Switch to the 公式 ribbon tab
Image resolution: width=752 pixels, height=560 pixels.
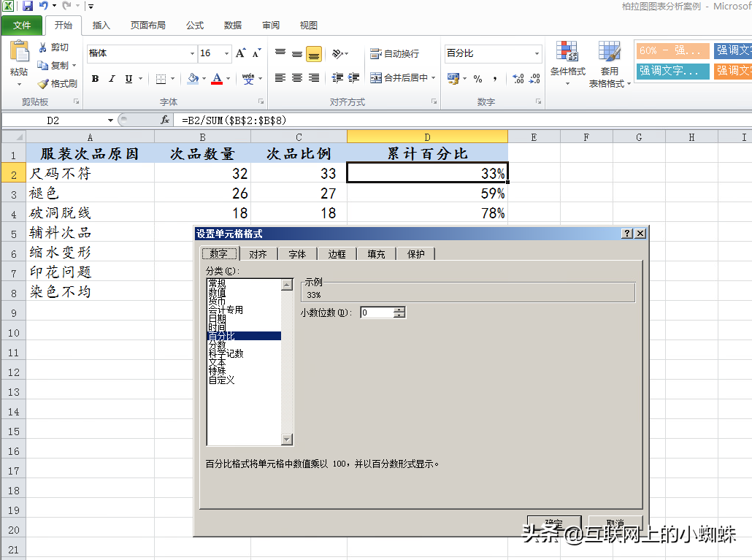tap(195, 26)
